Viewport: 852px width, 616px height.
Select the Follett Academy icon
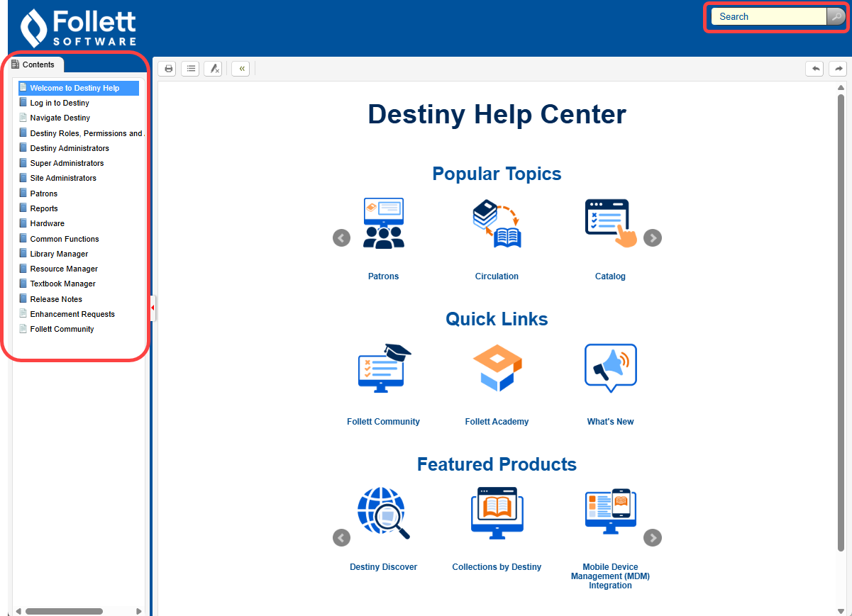click(497, 368)
